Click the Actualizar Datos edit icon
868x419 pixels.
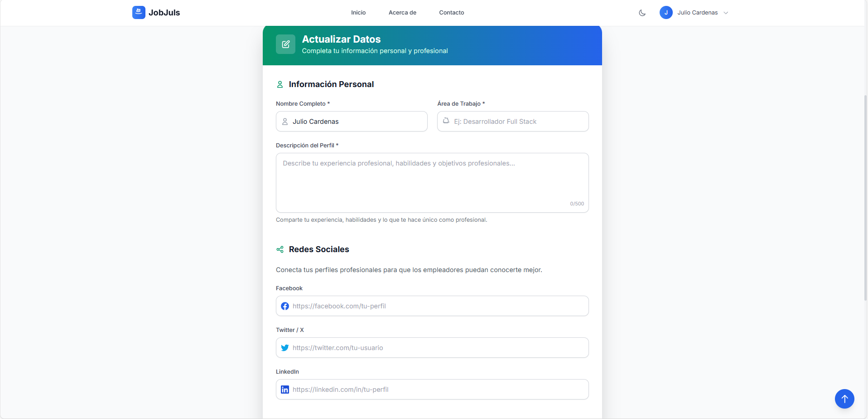tap(286, 44)
